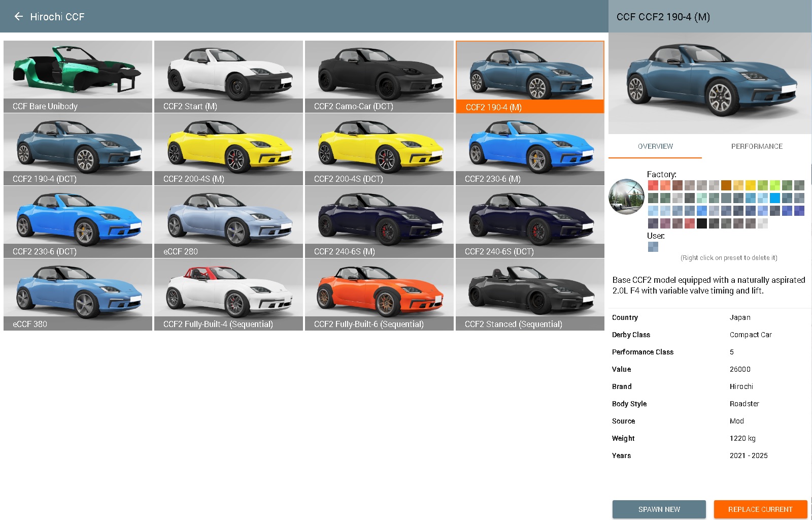Click the Years value '2021 - 2025'
The width and height of the screenshot is (812, 520).
pyautogui.click(x=749, y=456)
